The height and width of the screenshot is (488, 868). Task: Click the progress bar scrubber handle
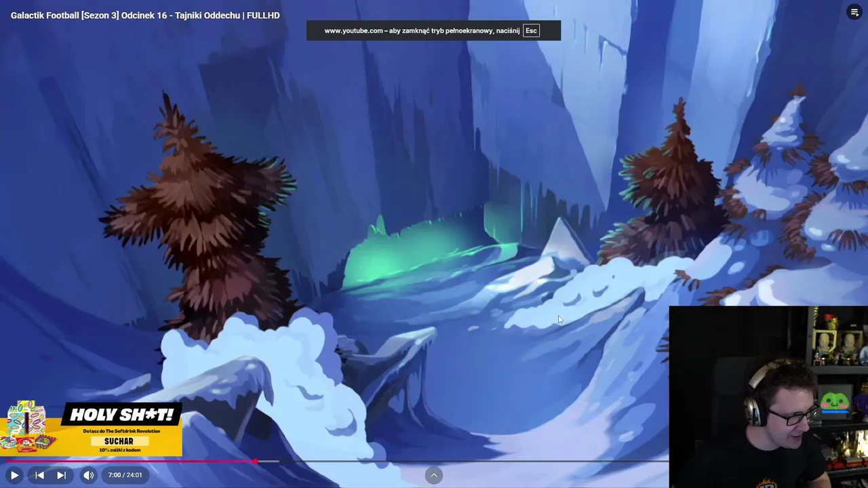(256, 461)
